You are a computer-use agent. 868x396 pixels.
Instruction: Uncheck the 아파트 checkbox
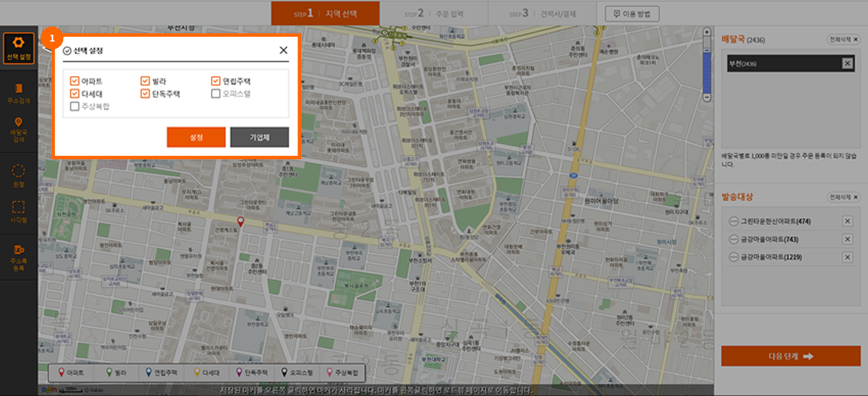[x=74, y=81]
